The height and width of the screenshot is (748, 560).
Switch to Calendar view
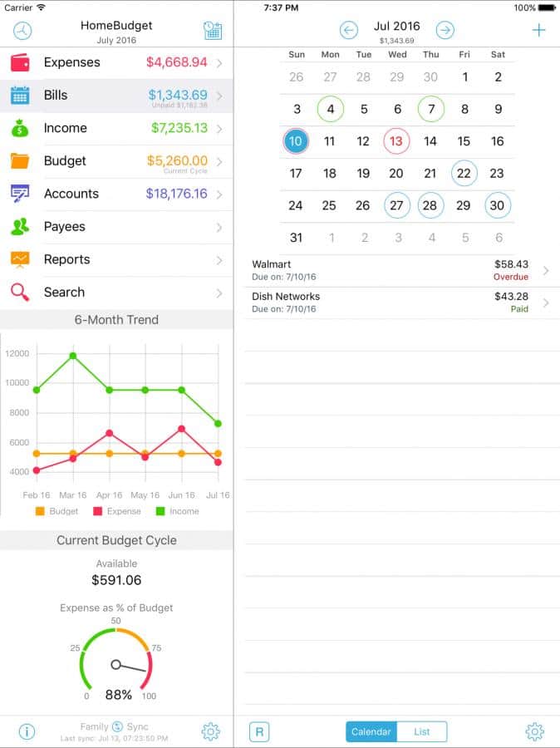371,731
